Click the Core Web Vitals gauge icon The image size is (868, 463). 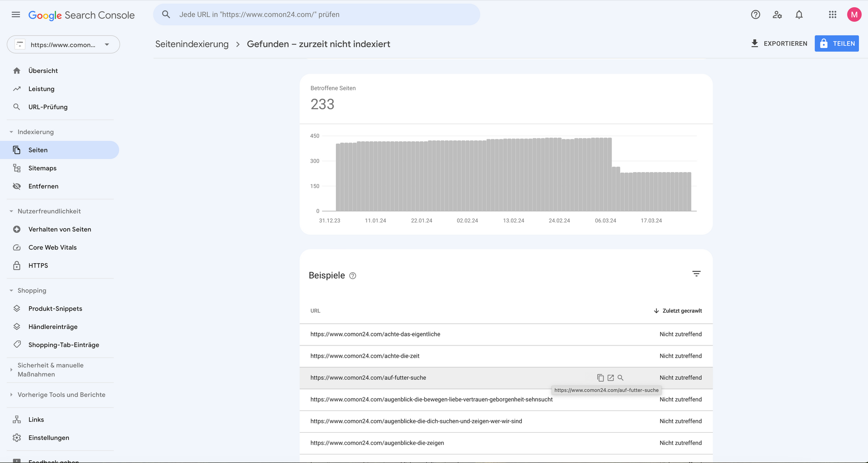click(17, 247)
